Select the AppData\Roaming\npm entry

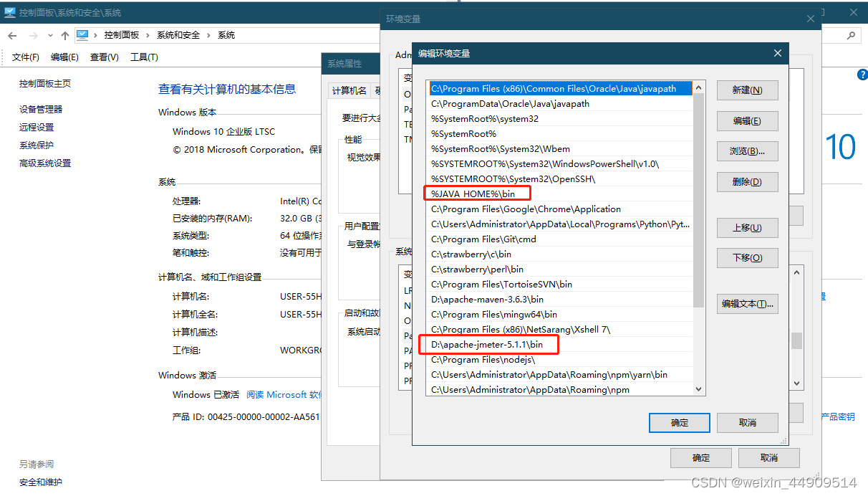click(559, 390)
